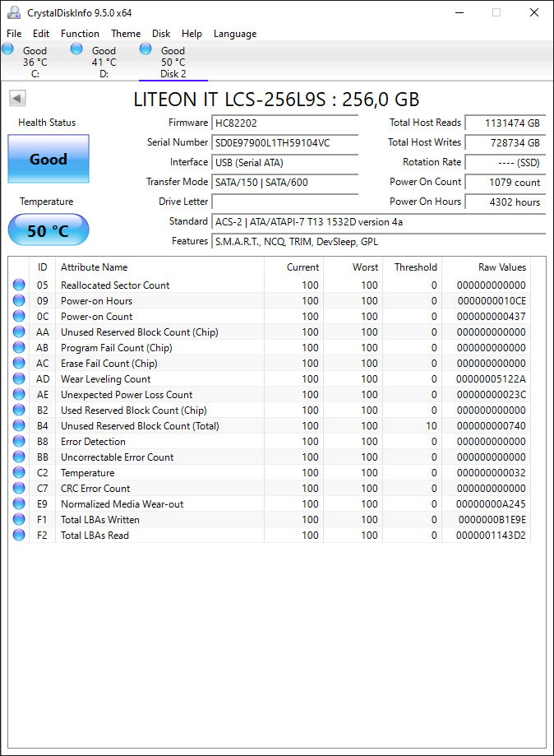Click the blue orb beside Reallocated Sector Count
554x756 pixels.
19,285
